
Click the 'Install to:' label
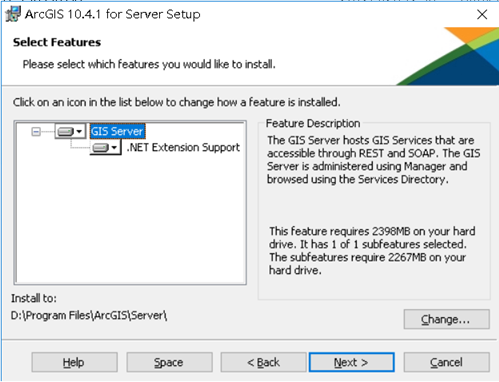[x=34, y=298]
